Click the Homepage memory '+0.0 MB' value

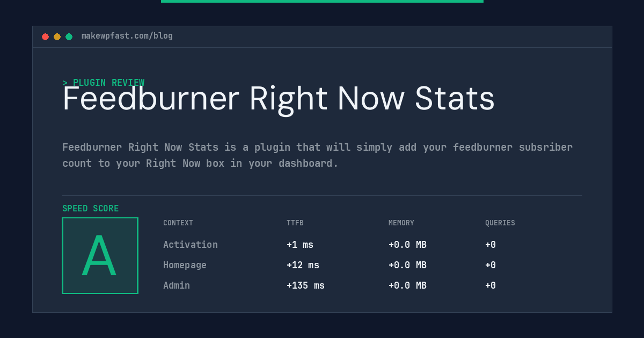[x=408, y=265]
